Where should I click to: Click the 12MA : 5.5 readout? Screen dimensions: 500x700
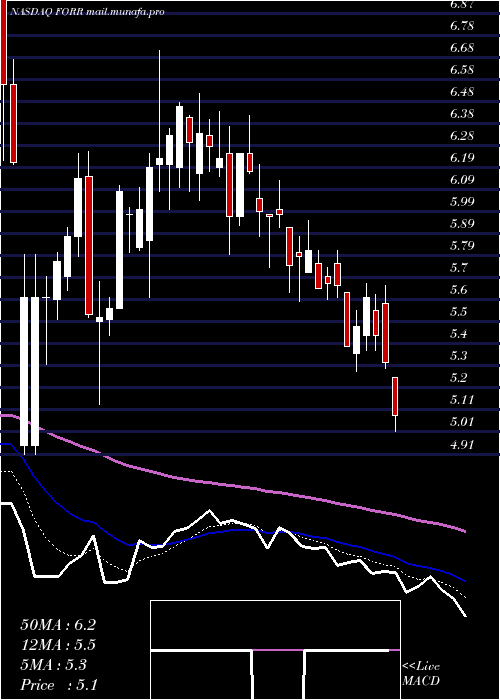coord(58,645)
